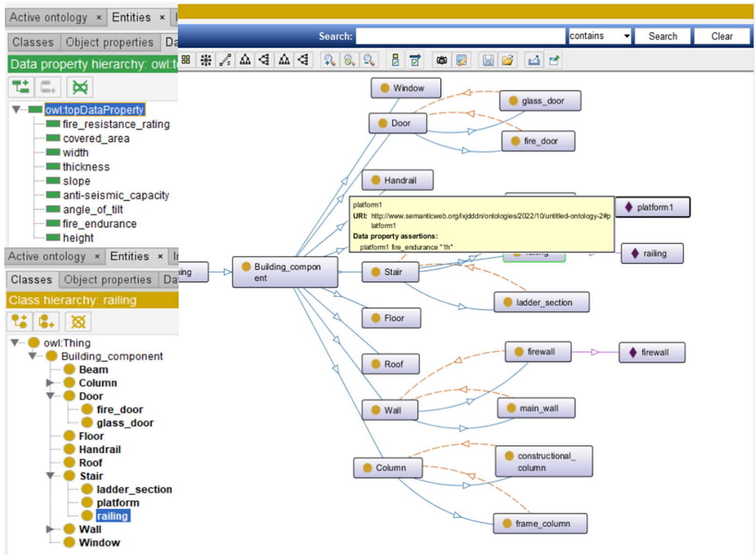Screen dimensions: 756x555
Task: Open the Object properties tab in lower panel
Action: pos(107,280)
